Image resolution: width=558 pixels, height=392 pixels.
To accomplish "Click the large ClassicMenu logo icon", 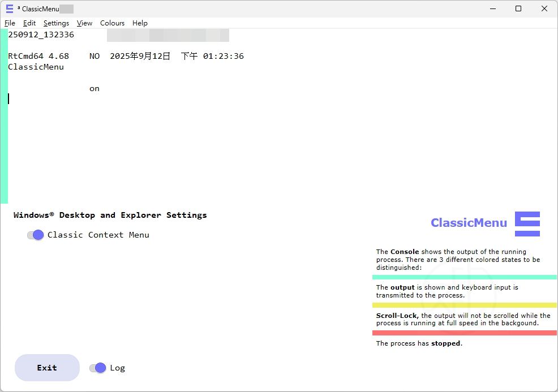I will coord(527,224).
